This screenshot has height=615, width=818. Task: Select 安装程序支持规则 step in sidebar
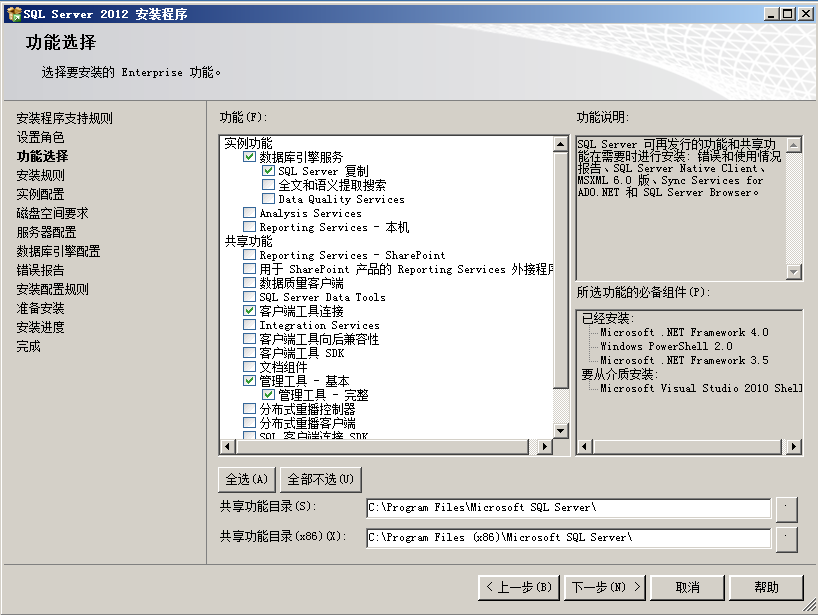click(x=64, y=118)
